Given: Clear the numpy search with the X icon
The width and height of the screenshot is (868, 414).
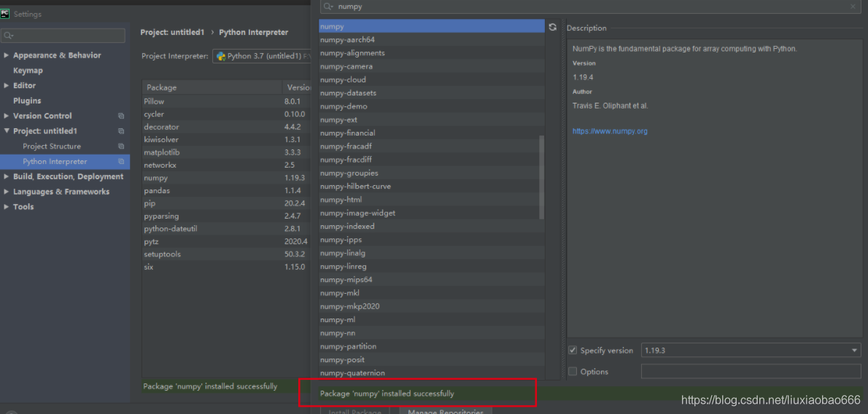Looking at the screenshot, I should click(x=853, y=7).
